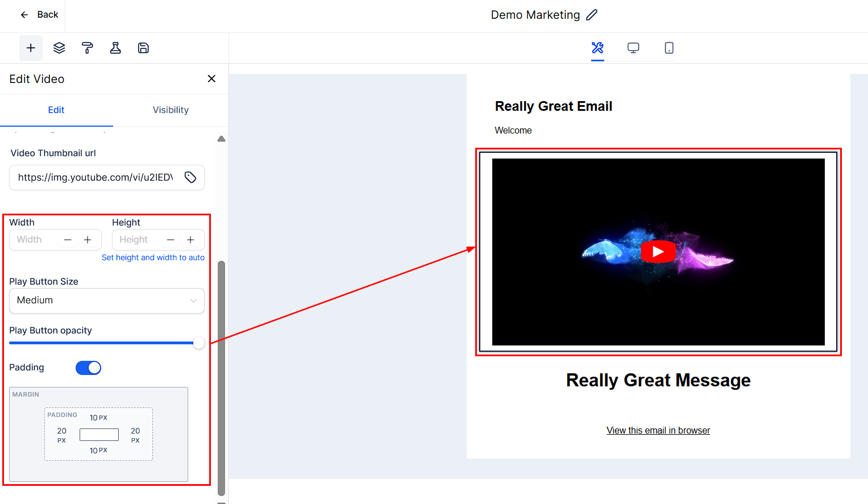Screen dimensions: 868x504
Task: Open the layers panel icon
Action: coord(59,48)
